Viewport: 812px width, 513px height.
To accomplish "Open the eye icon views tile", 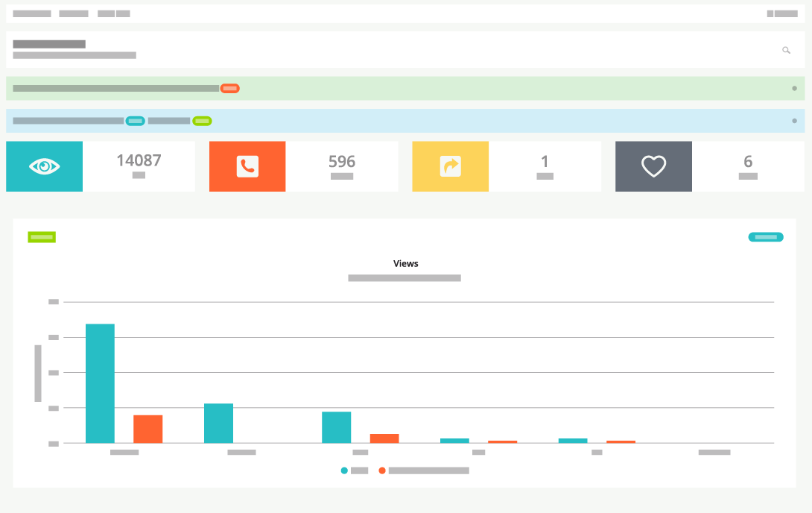I will pyautogui.click(x=45, y=166).
